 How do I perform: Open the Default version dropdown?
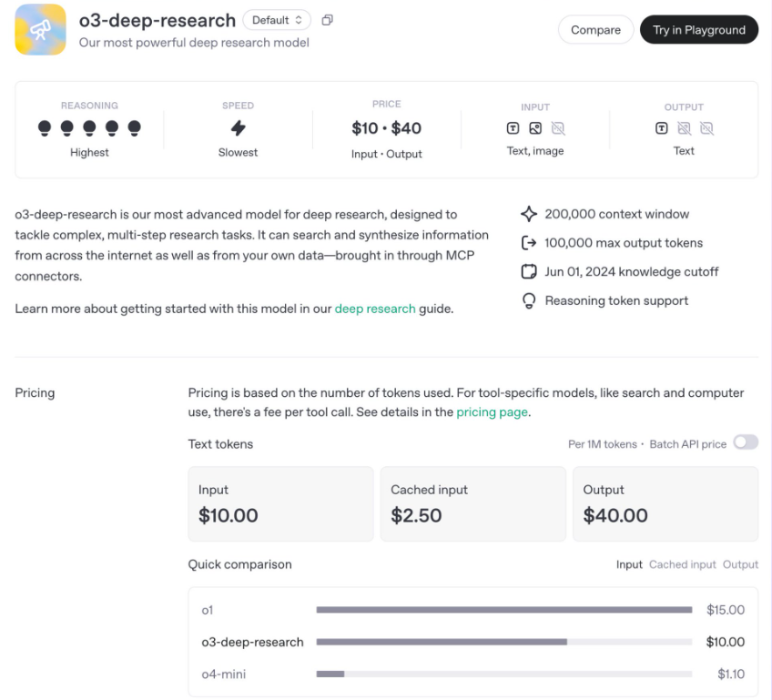click(277, 20)
